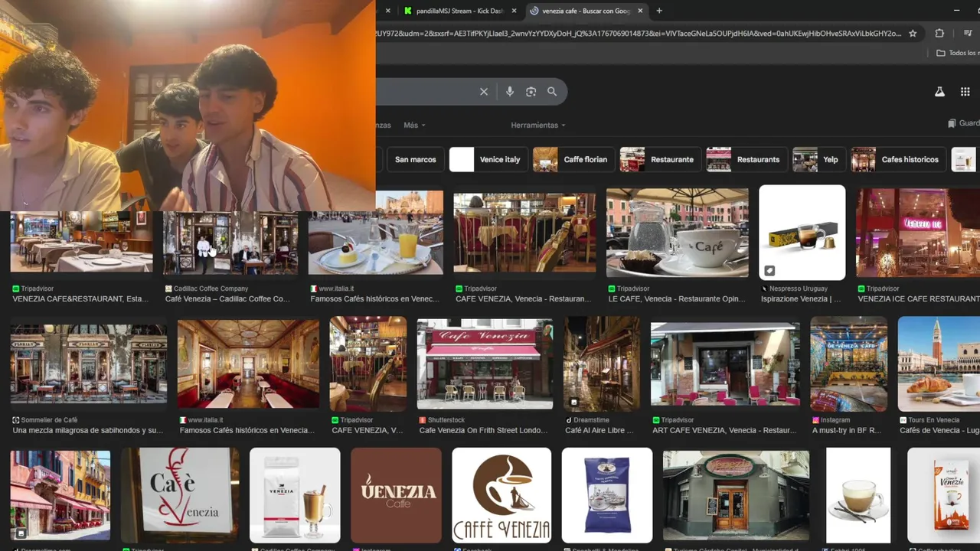Open white coffee bag with latte image
Screen dimensions: 980x551
pos(295,495)
